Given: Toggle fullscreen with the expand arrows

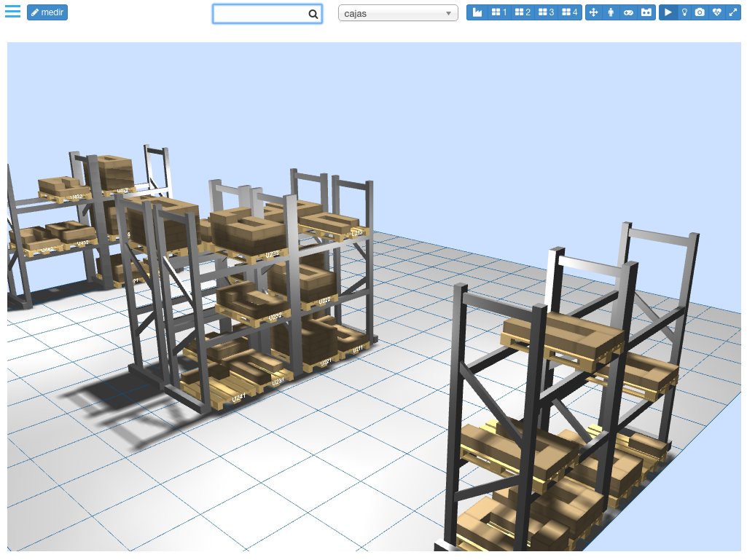Looking at the screenshot, I should tap(733, 13).
